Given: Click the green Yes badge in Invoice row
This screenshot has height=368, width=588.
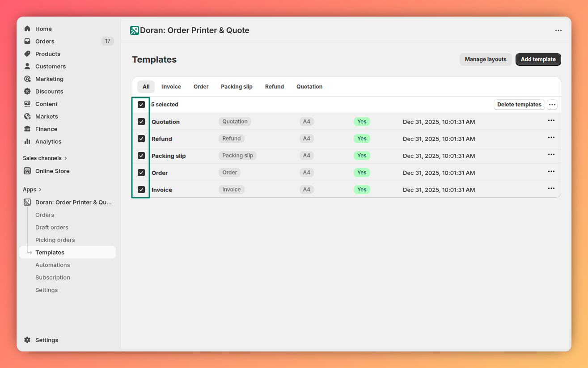Looking at the screenshot, I should [x=362, y=190].
